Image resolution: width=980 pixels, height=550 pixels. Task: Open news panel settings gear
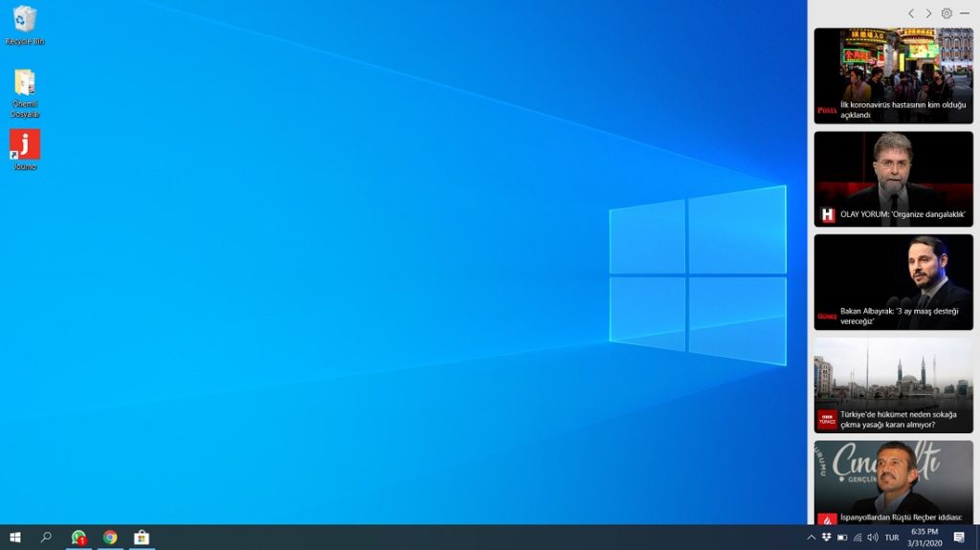point(947,13)
